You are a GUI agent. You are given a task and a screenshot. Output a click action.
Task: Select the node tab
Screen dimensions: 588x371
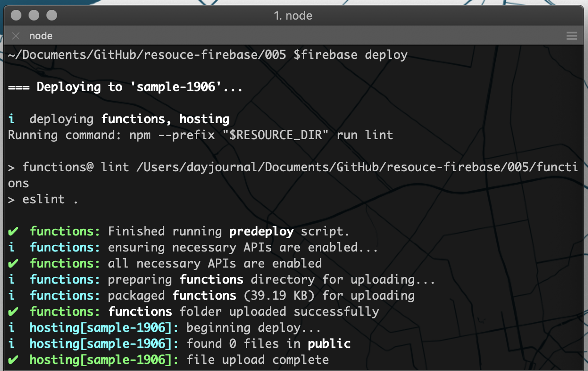[41, 36]
